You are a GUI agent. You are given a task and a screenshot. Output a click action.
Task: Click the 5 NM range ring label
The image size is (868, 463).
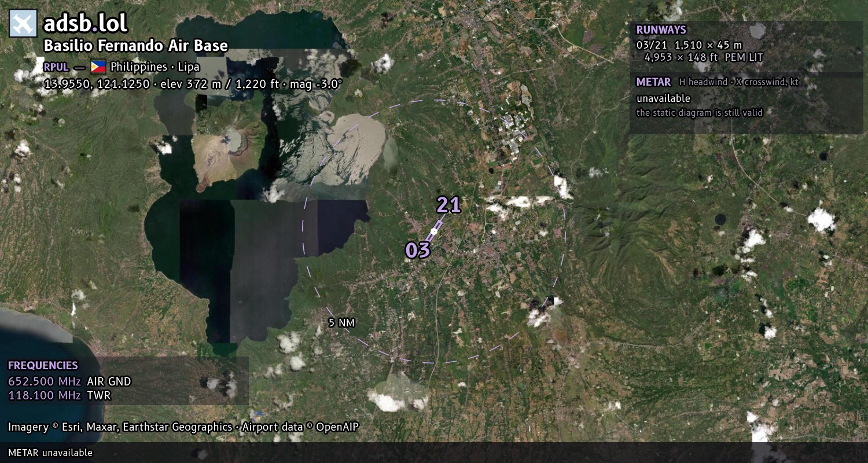341,323
